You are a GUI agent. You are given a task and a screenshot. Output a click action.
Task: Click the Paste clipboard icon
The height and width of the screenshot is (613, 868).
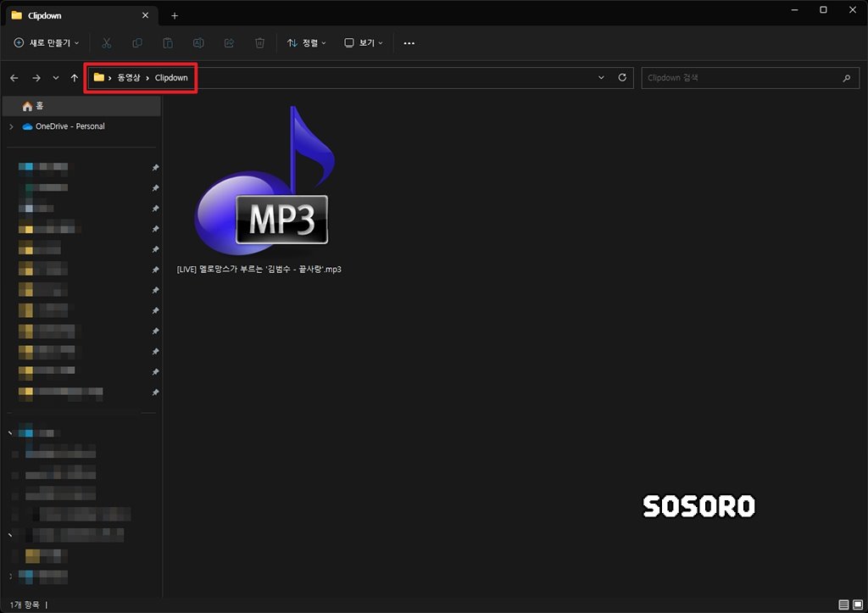click(x=168, y=42)
